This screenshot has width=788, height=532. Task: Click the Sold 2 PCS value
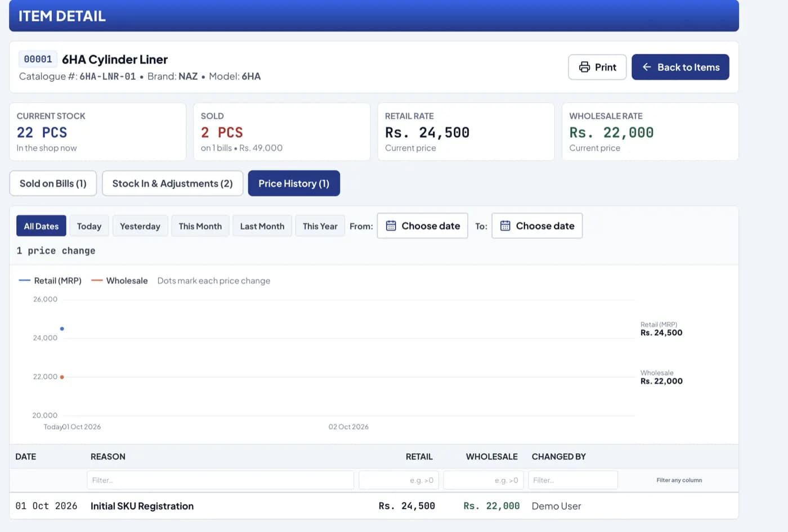(x=222, y=133)
